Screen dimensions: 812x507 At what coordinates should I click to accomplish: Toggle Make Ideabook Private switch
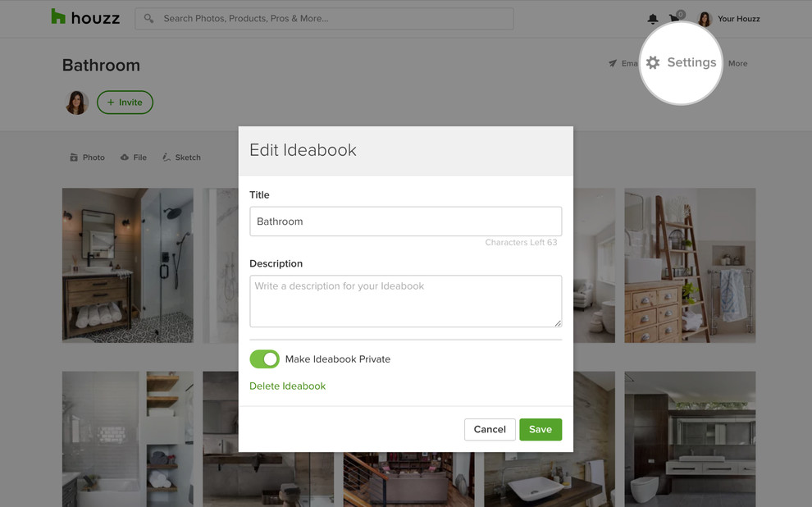coord(264,359)
